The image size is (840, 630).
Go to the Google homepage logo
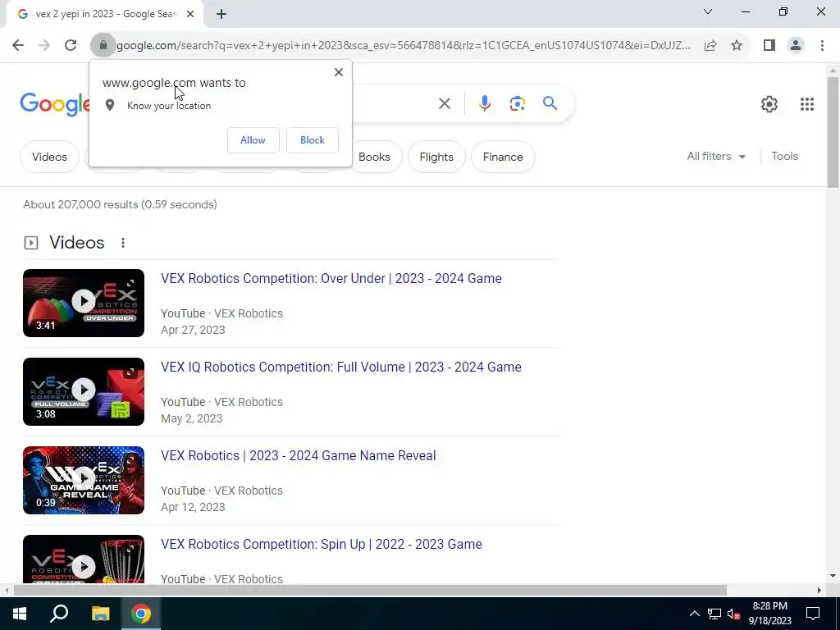pyautogui.click(x=55, y=104)
